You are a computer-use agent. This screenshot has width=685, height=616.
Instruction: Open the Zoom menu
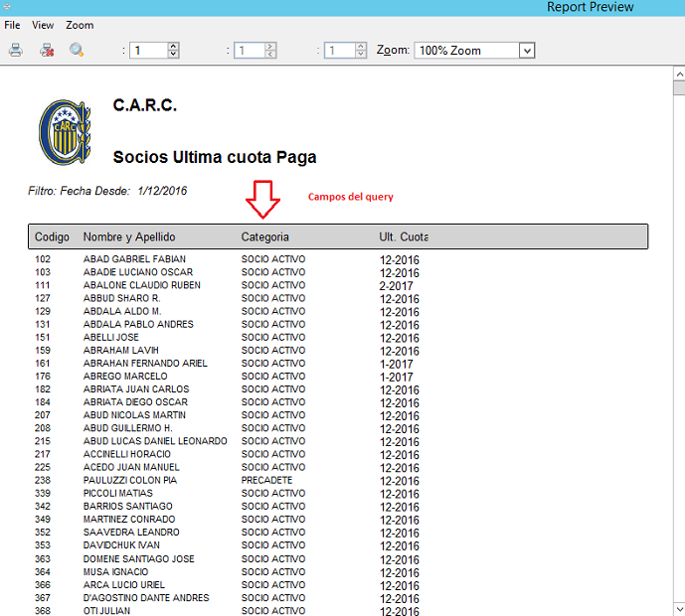point(80,25)
